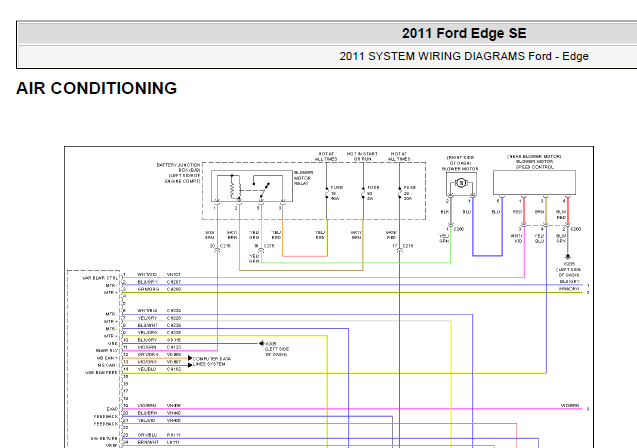
Task: Click "2011 SYSTEM WIRING DIAGRAMS Ford - Edge" subtitle
Action: [x=464, y=56]
